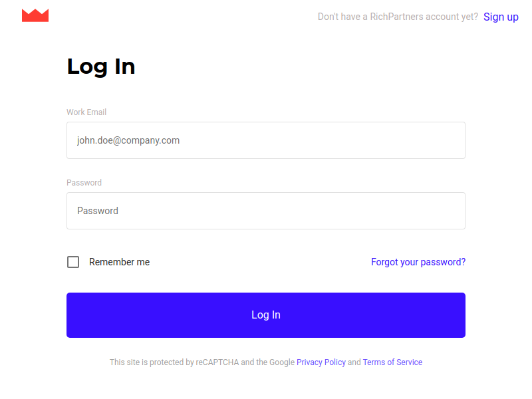Click inside the Password input box
The image size is (532, 399).
tap(266, 211)
